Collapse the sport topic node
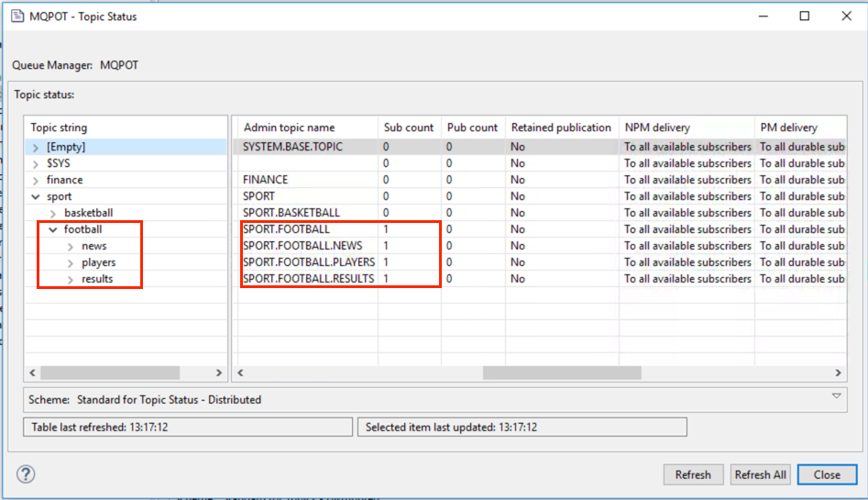Image resolution: width=868 pixels, height=500 pixels. (x=36, y=196)
